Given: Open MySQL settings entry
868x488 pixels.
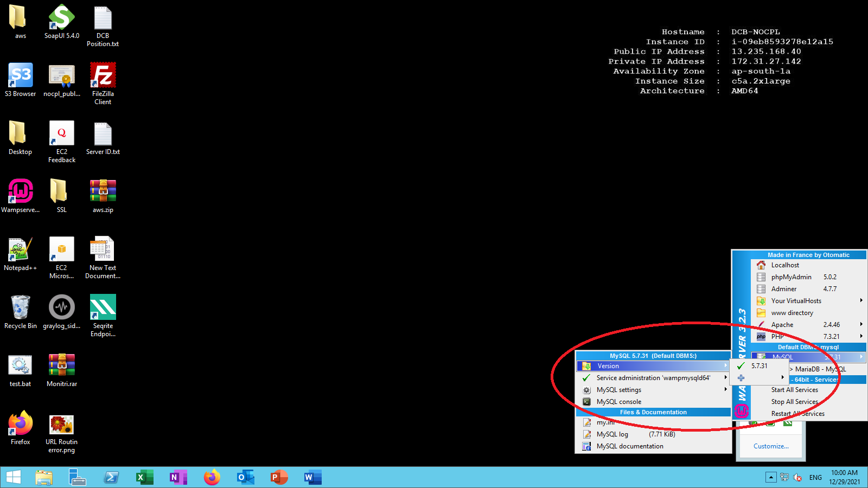Looking at the screenshot, I should pos(653,390).
